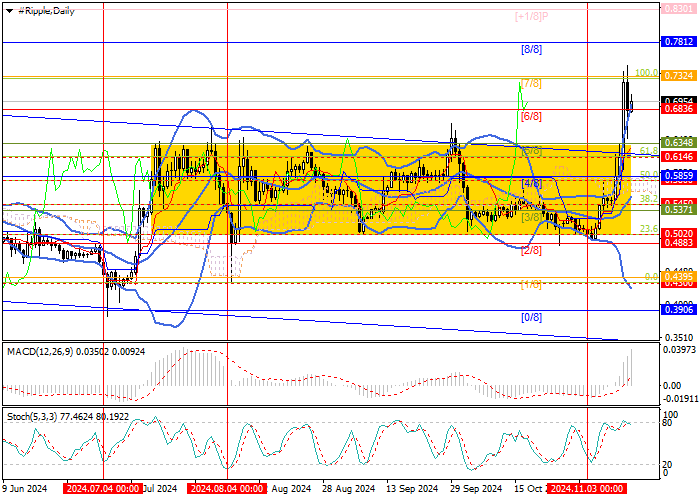Viewport: 700px width, 500px height.
Task: Click the -0.01911 MACD scale value
Action: pyautogui.click(x=679, y=397)
